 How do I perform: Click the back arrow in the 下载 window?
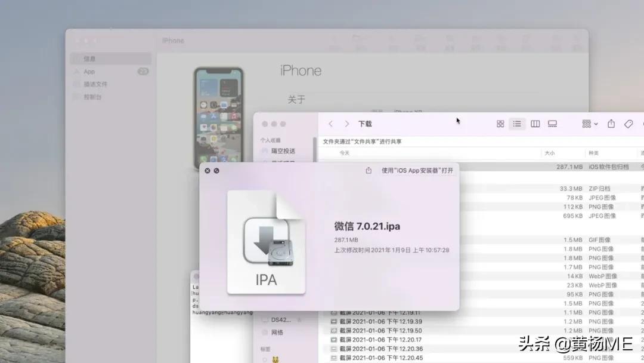click(331, 124)
